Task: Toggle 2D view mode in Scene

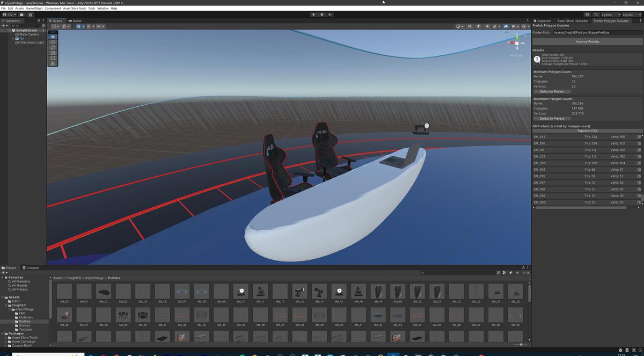Action: [469, 26]
